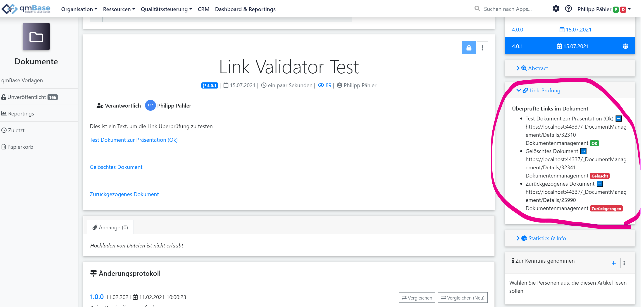Open the Ressourcen dropdown menu
Image resolution: width=644 pixels, height=307 pixels.
click(x=119, y=9)
